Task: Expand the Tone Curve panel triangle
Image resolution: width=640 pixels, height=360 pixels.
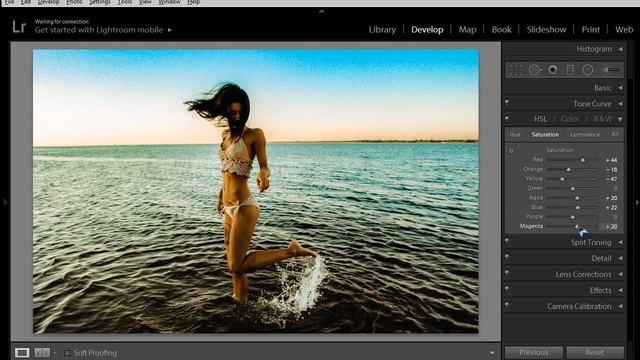Action: point(620,104)
